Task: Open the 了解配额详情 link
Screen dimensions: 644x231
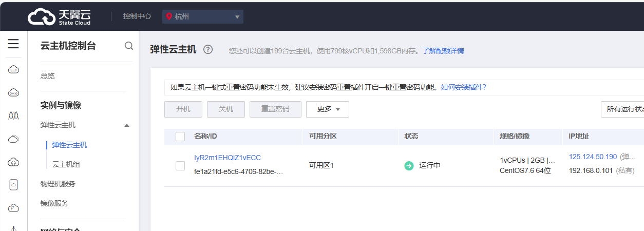Action: click(443, 51)
